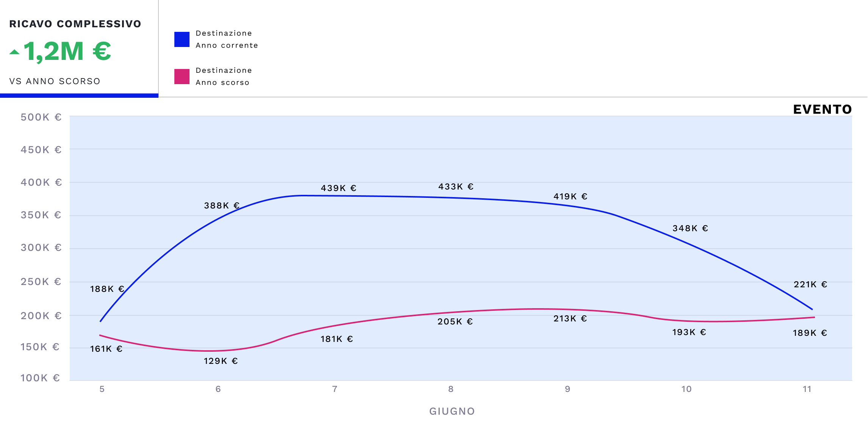Click the EVENTO label above chart
Viewport: 868px width, 423px height.
pos(822,110)
